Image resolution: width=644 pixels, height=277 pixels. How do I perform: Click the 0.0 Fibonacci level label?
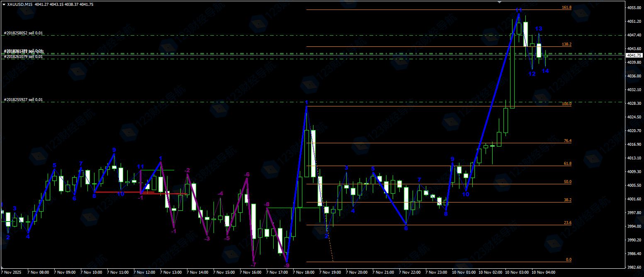pos(569,259)
